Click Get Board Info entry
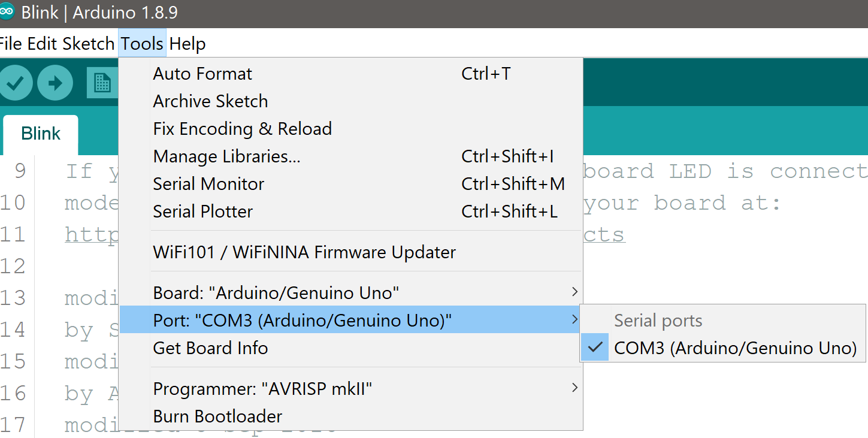868x438 pixels. click(350, 348)
